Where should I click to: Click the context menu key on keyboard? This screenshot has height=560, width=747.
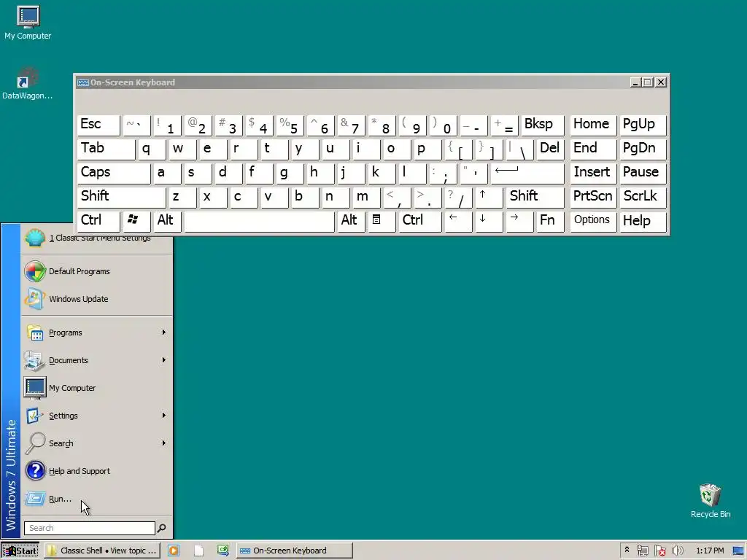point(381,221)
